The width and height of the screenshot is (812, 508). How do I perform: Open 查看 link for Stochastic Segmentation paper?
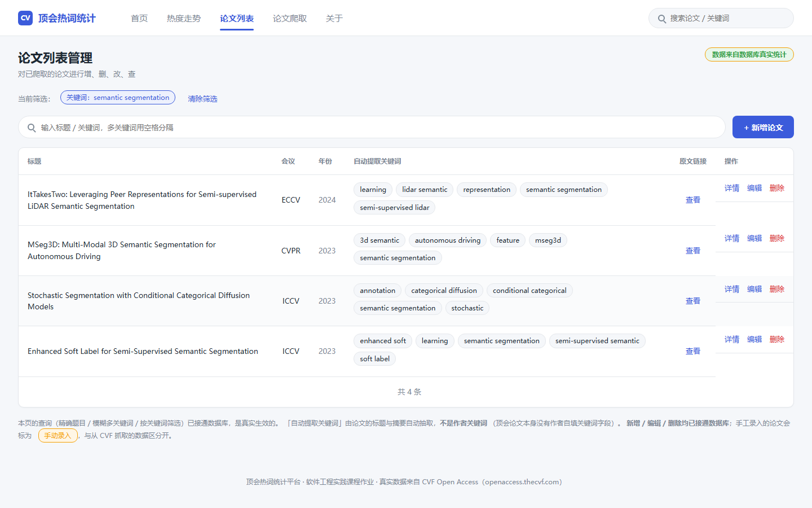click(693, 301)
